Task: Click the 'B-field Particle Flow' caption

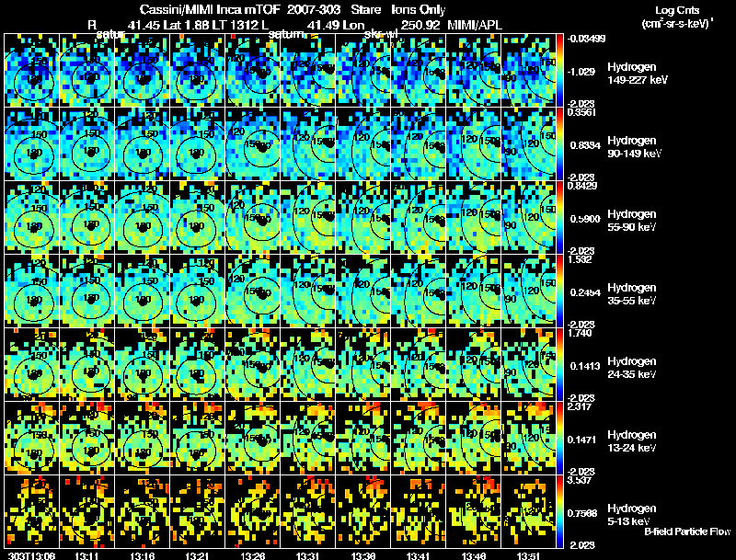Action: pos(687,531)
